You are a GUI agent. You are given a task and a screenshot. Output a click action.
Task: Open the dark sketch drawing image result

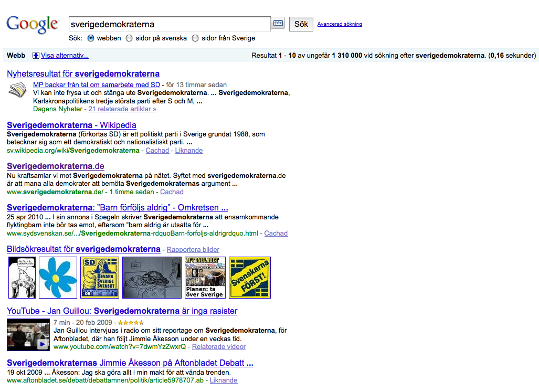152,277
